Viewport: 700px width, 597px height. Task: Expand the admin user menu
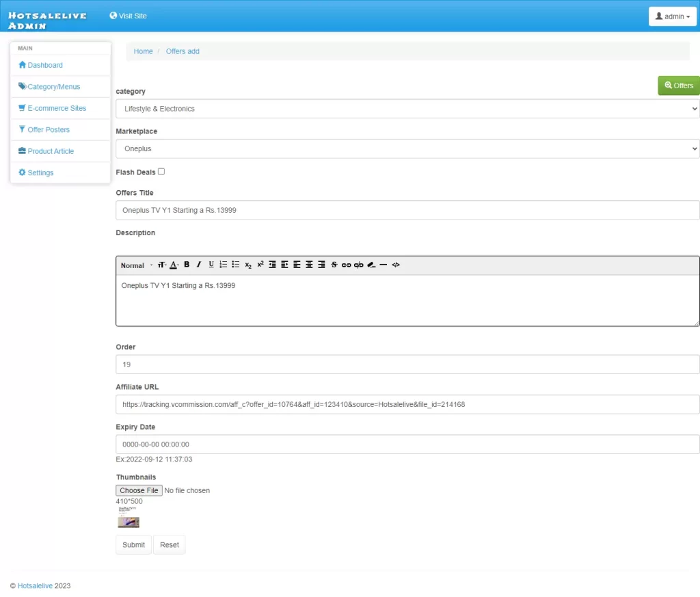pyautogui.click(x=673, y=16)
